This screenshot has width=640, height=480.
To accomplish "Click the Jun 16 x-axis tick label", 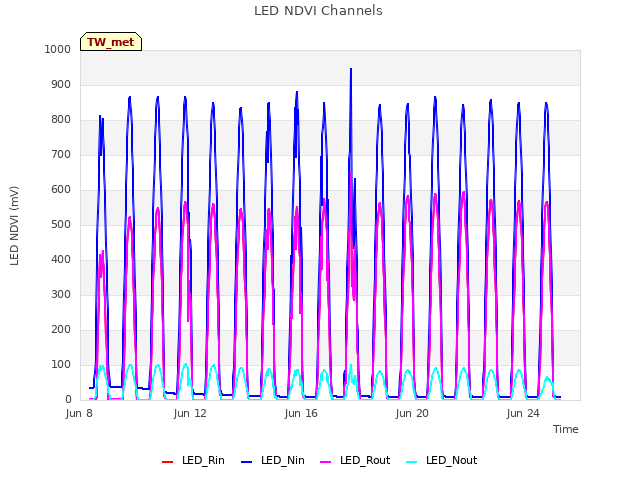I will coord(301,413).
